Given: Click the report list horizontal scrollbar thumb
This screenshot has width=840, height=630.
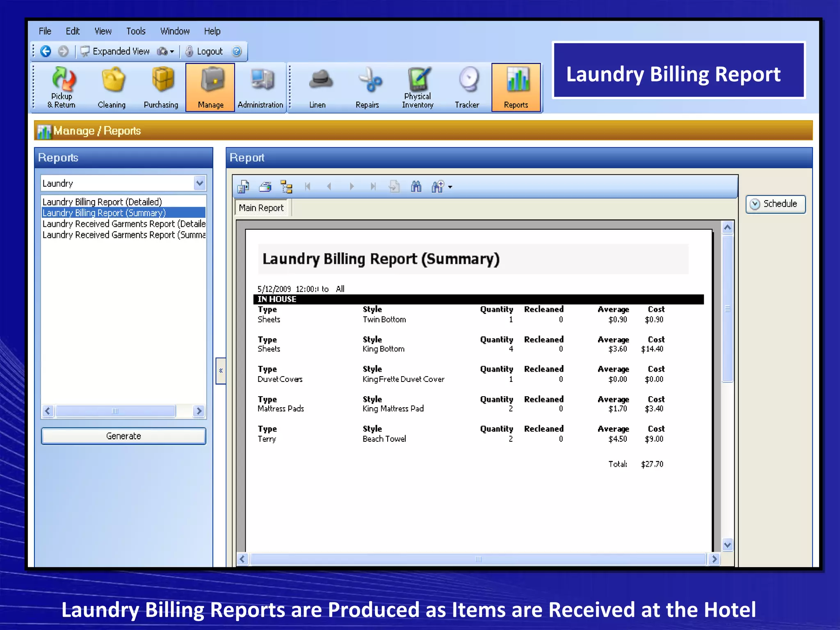Looking at the screenshot, I should coord(115,411).
